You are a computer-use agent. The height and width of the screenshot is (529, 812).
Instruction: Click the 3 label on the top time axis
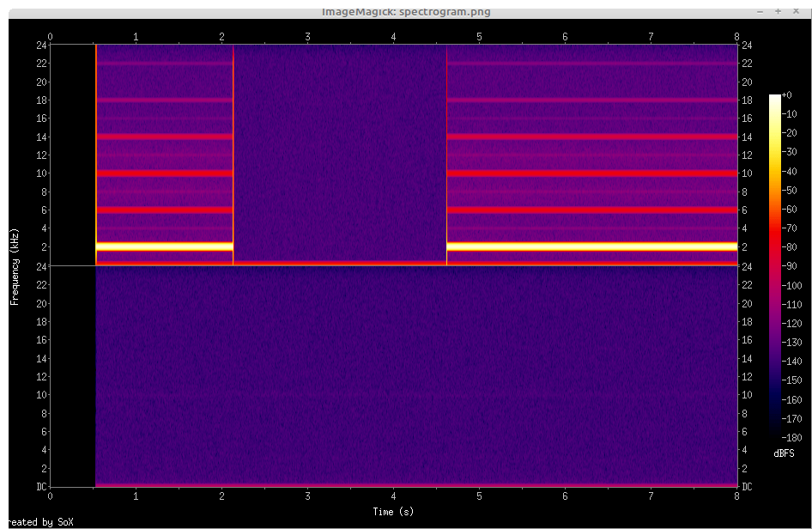(x=307, y=37)
